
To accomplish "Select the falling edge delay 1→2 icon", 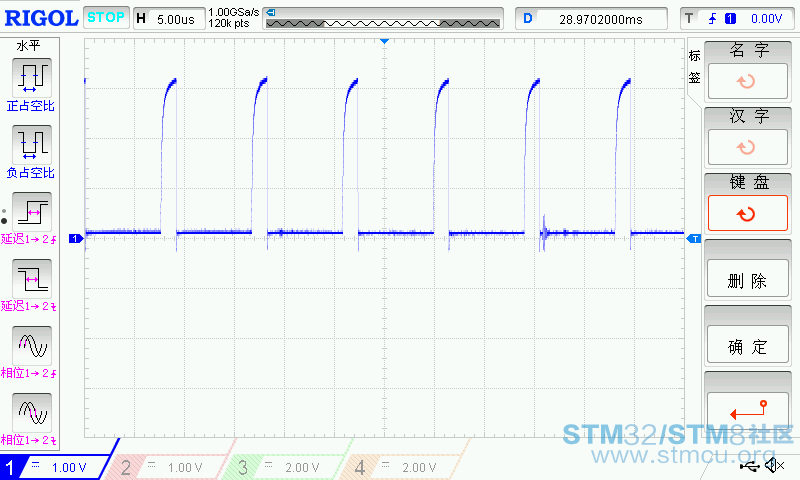I will point(32,279).
